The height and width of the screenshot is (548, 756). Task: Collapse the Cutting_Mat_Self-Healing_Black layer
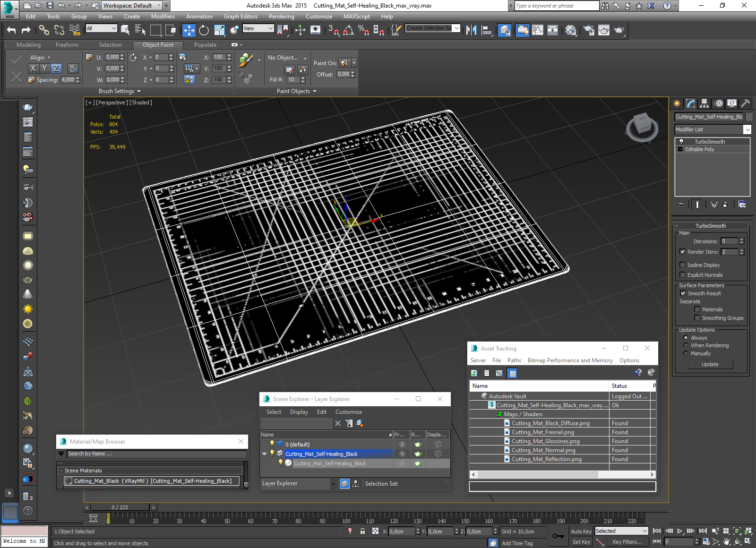pyautogui.click(x=265, y=454)
